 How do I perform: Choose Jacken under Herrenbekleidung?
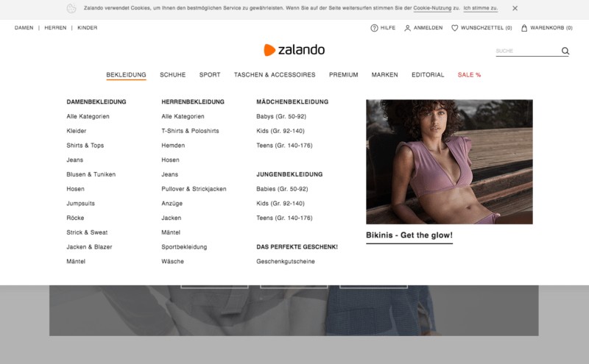pyautogui.click(x=172, y=218)
